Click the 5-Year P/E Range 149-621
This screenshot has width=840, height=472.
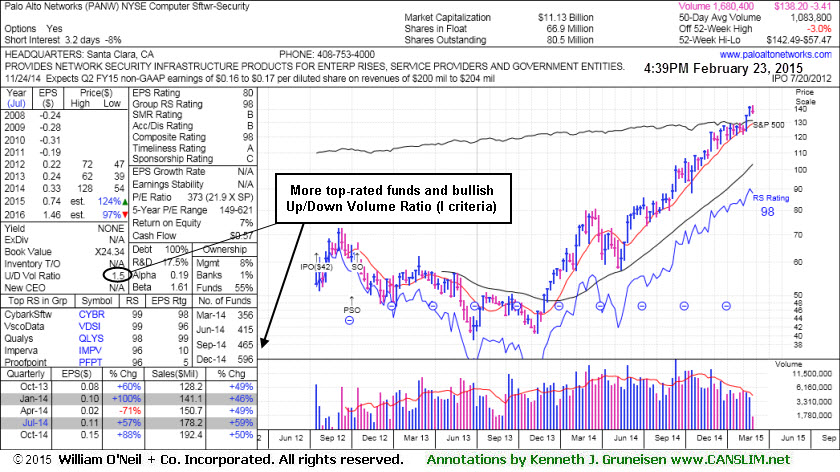point(193,210)
